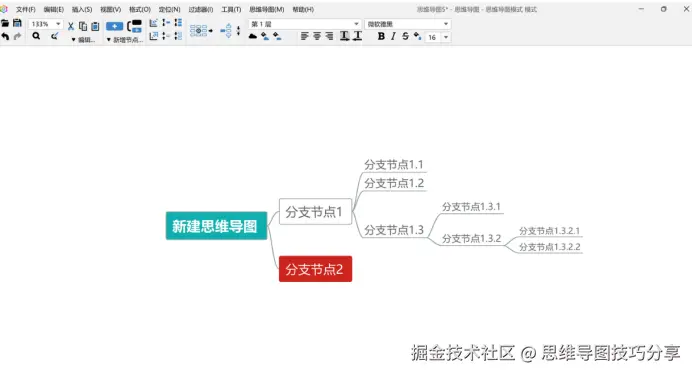Viewport: 692px width, 374px height.
Task: Toggle italic formatting
Action: pyautogui.click(x=393, y=37)
